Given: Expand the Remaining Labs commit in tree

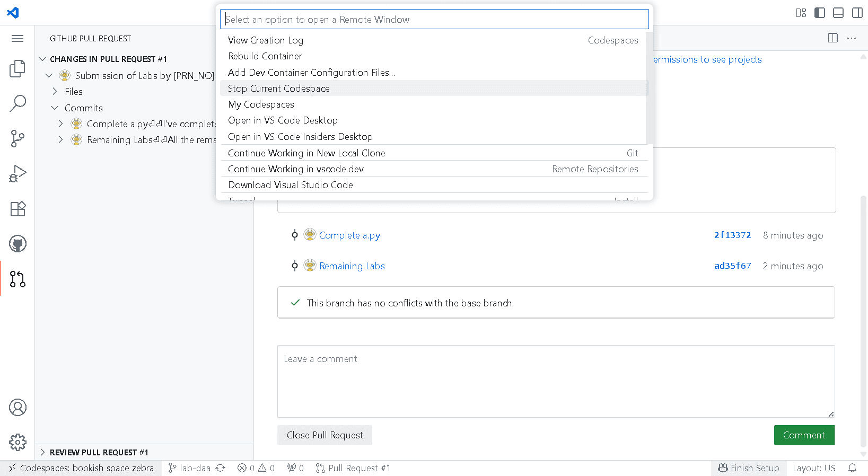Looking at the screenshot, I should tap(60, 139).
